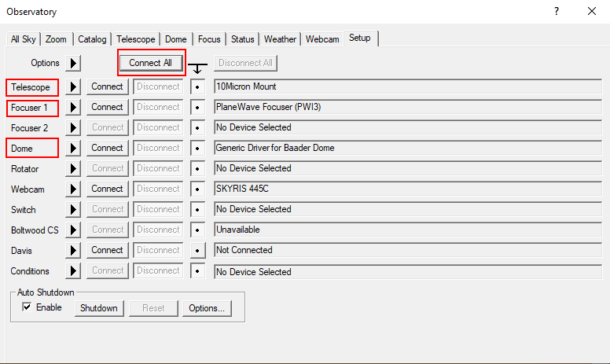The height and width of the screenshot is (364, 610).
Task: Click the status dot button in Davis row
Action: [x=198, y=250]
